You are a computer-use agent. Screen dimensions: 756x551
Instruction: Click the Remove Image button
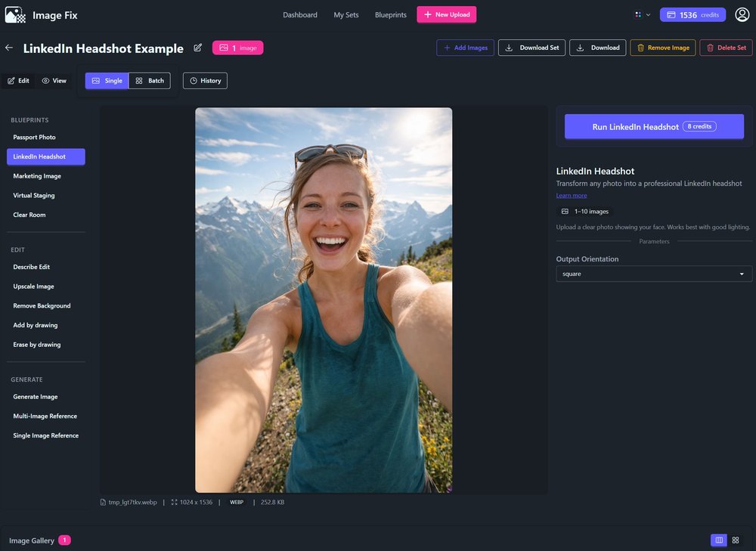[x=662, y=48]
